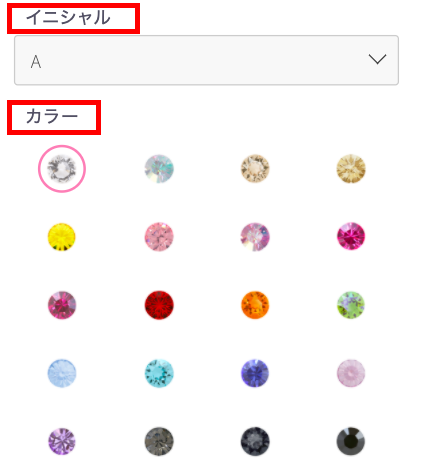This screenshot has width=427, height=476.
Task: Pick the pale pink opal crystal swatch
Action: coord(351,373)
